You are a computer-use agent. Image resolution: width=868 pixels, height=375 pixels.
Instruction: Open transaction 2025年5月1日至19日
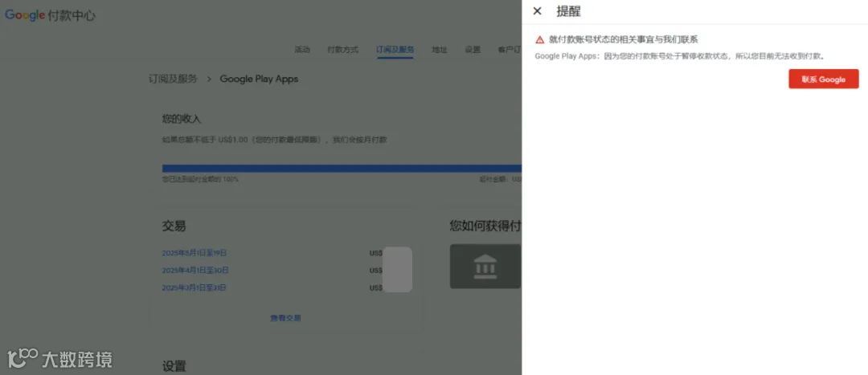(194, 253)
